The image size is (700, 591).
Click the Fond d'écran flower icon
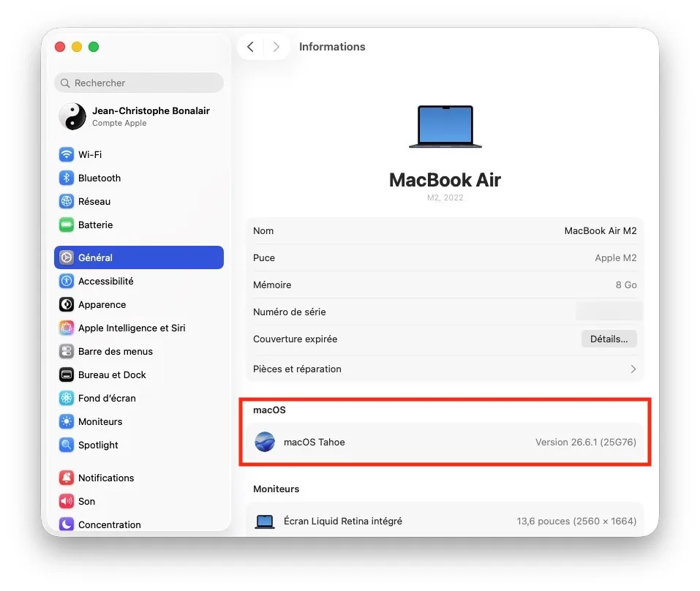point(67,398)
